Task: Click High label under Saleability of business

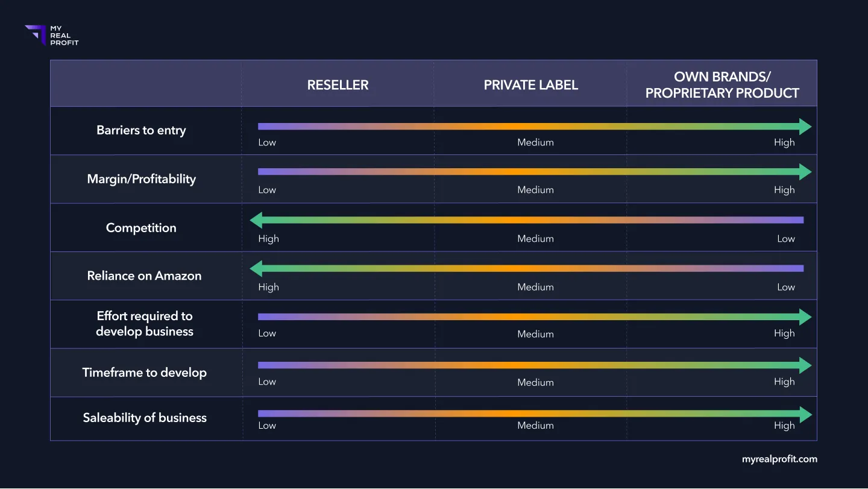Action: pos(784,426)
